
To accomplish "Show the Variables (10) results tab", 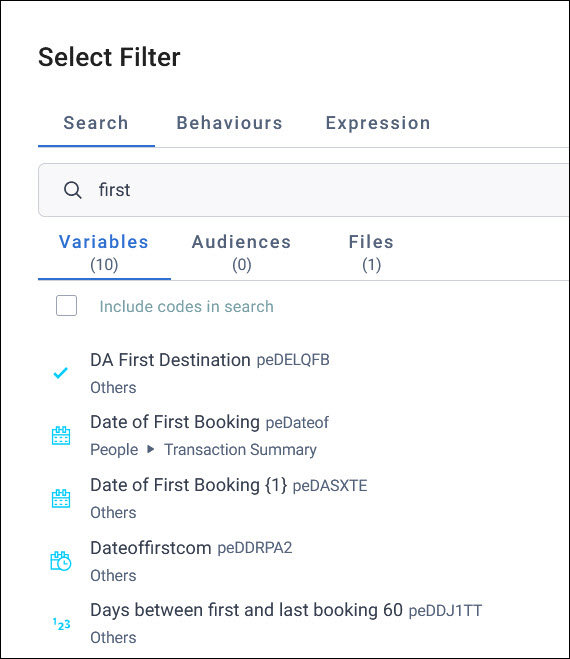I will click(104, 253).
